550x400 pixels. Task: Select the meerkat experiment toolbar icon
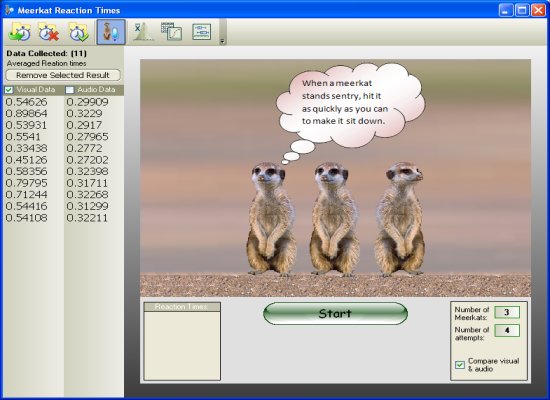[x=111, y=32]
